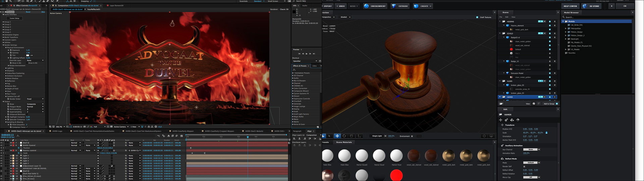The width and height of the screenshot is (644, 181).
Task: Toggle the Scale lock icon
Action: [546, 133]
